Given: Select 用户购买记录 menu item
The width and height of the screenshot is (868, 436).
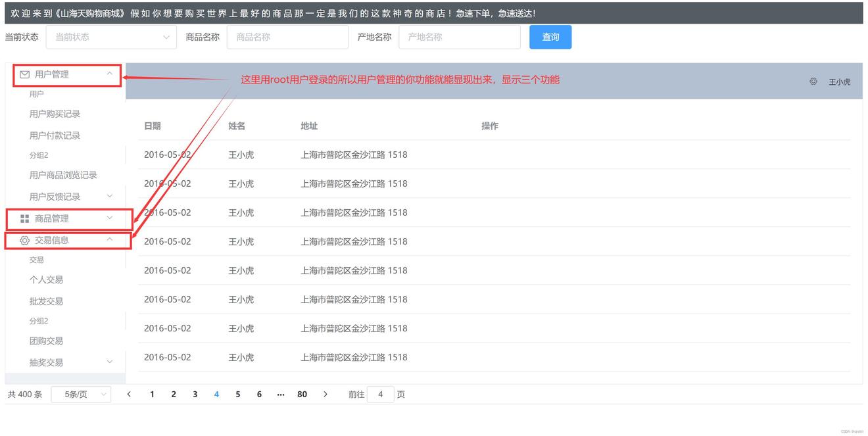Looking at the screenshot, I should [x=55, y=114].
